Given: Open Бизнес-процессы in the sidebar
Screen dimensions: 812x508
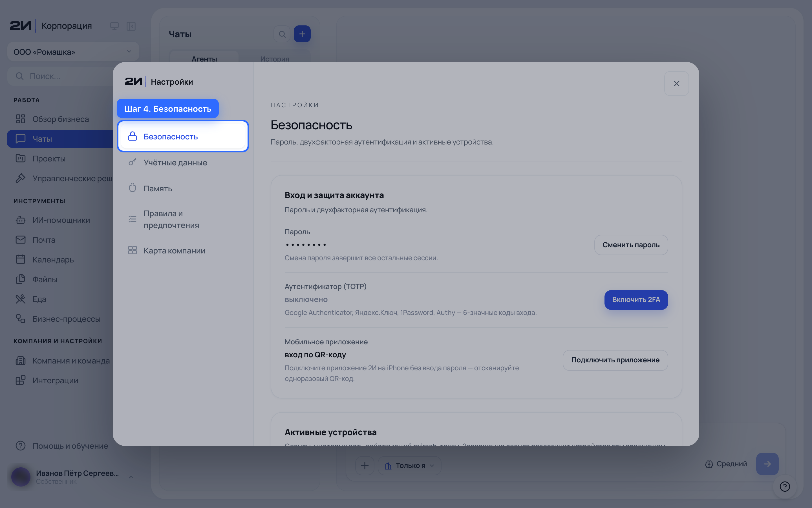Looking at the screenshot, I should [x=60, y=319].
